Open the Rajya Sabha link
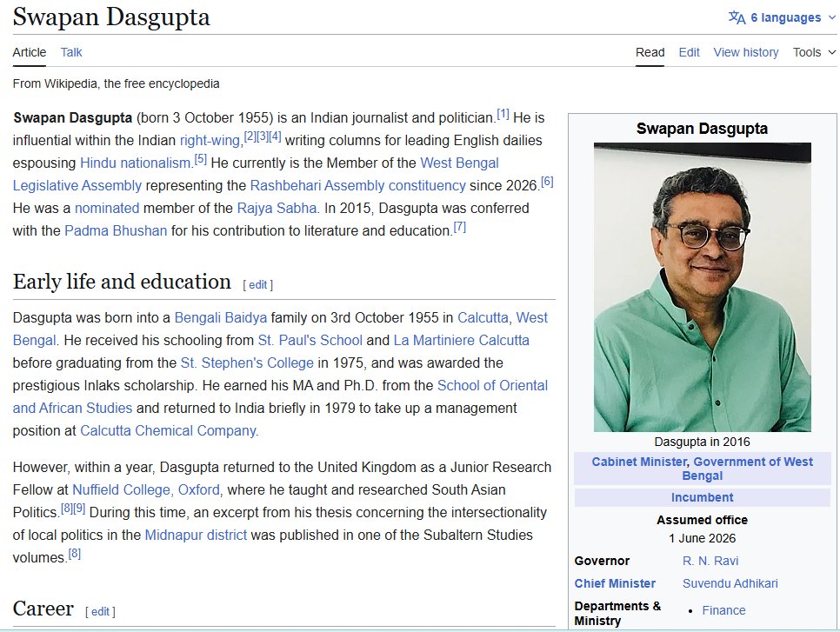Image resolution: width=840 pixels, height=632 pixels. (x=277, y=208)
